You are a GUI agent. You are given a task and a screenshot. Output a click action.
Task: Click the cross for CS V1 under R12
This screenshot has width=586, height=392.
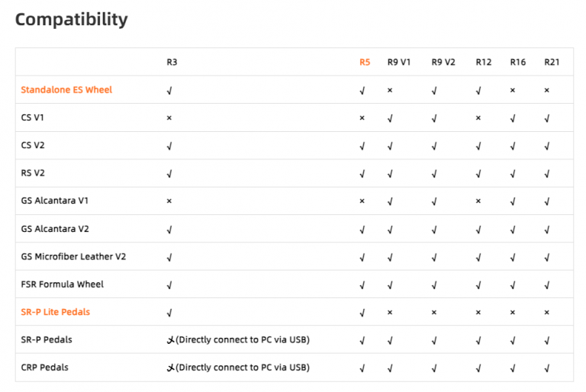(478, 118)
